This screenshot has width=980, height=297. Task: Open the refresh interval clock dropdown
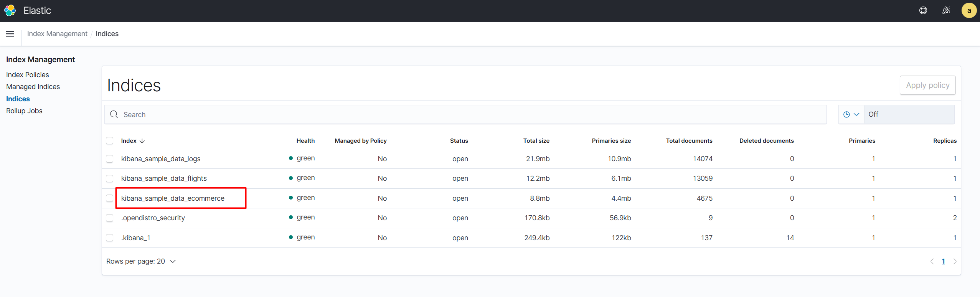851,114
